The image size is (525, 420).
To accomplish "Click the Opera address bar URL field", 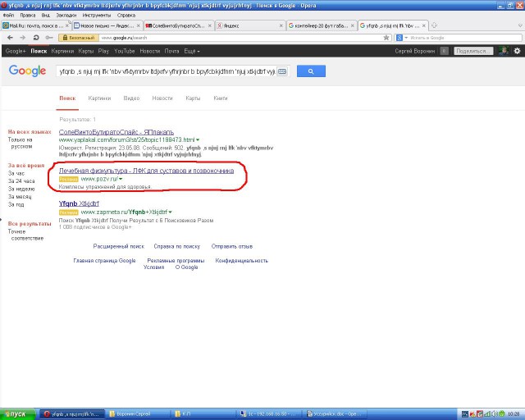I will point(241,38).
